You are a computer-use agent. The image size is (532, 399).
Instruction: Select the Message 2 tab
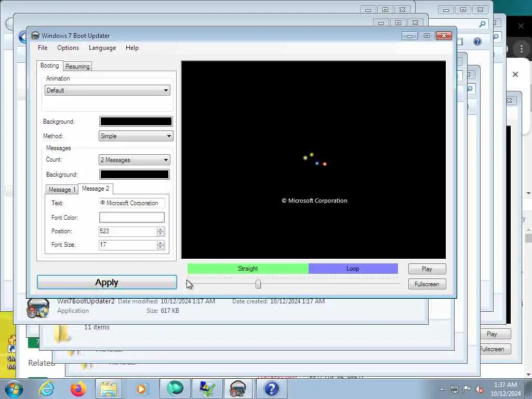pos(96,189)
